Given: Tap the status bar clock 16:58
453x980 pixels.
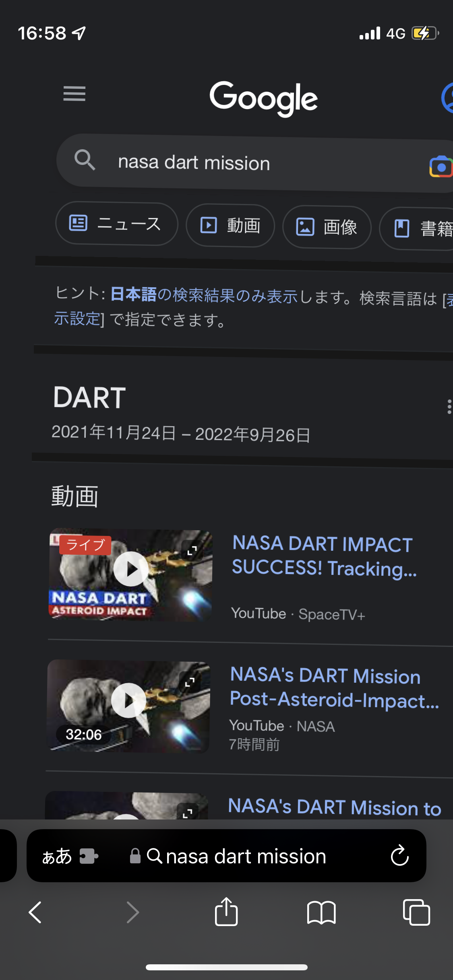Looking at the screenshot, I should pos(42,33).
